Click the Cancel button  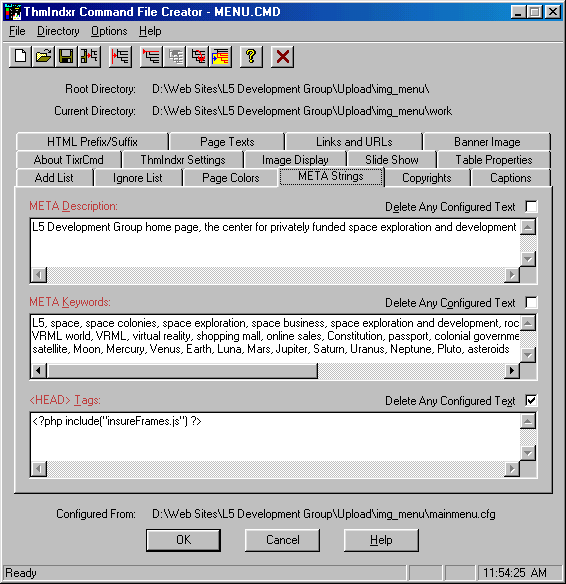(283, 540)
